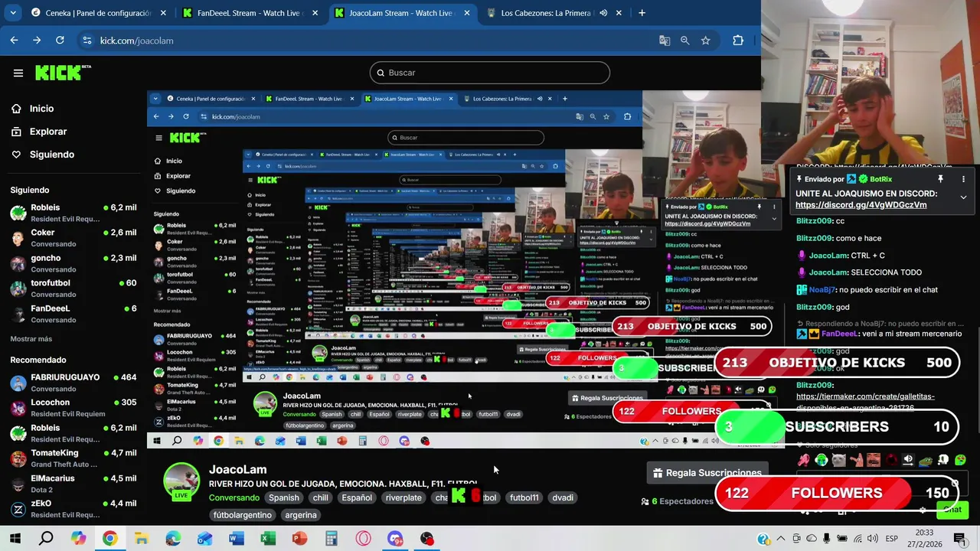Select the fútbolargentino tag
980x551 pixels.
[243, 515]
